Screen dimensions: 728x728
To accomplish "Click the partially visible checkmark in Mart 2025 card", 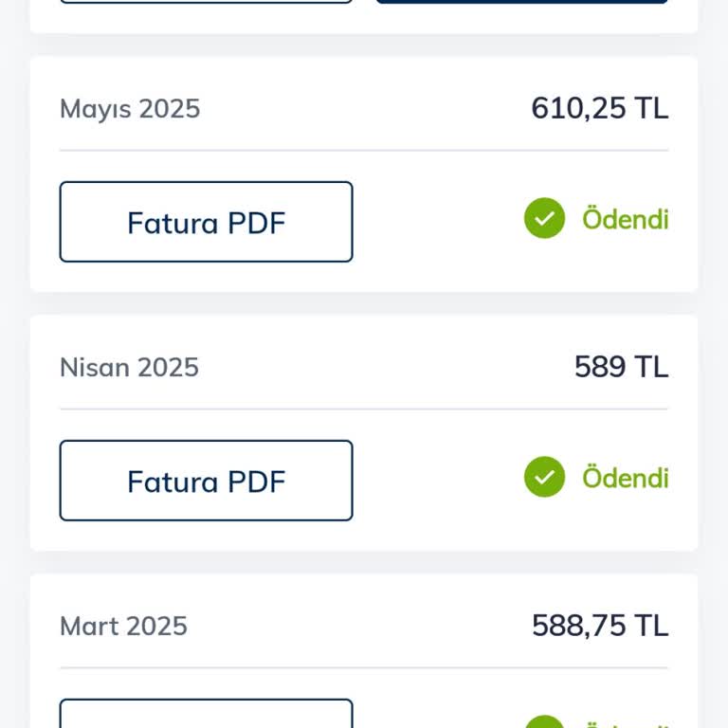I will pos(544,723).
